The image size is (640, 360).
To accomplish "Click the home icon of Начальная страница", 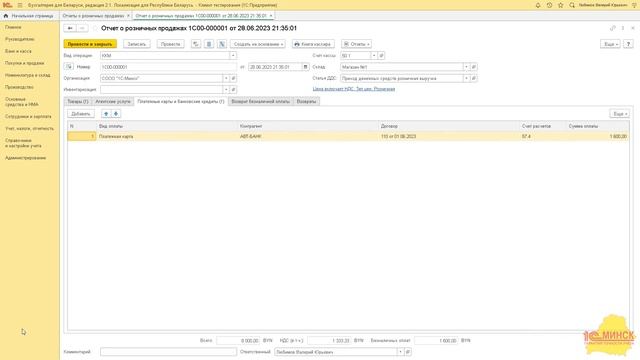I will point(6,16).
